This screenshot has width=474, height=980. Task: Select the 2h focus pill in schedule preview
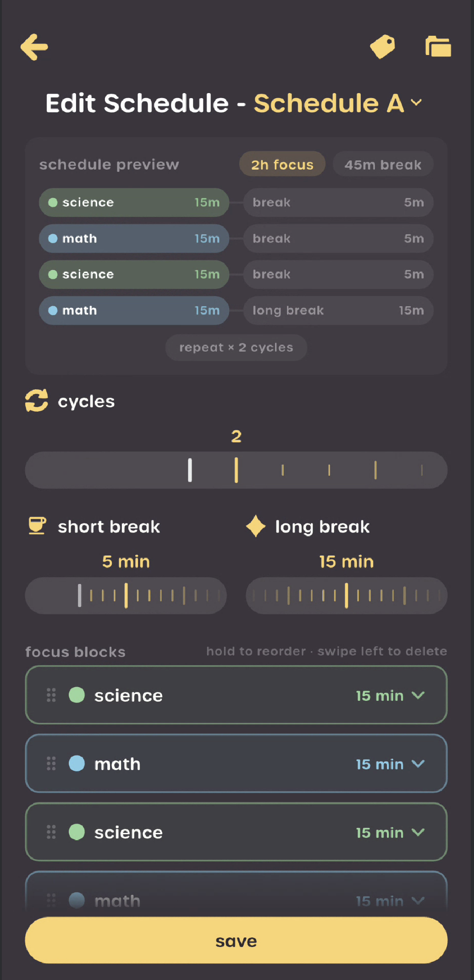[x=282, y=164]
